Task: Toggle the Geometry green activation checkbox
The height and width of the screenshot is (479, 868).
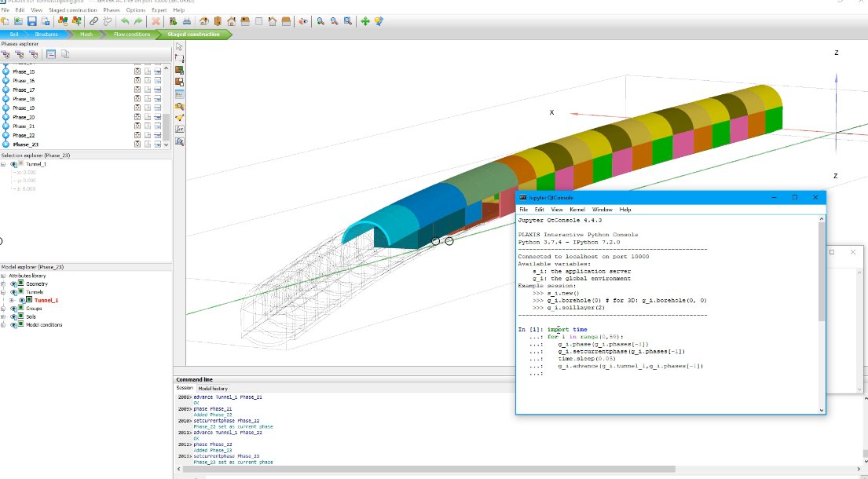Action: click(x=21, y=283)
